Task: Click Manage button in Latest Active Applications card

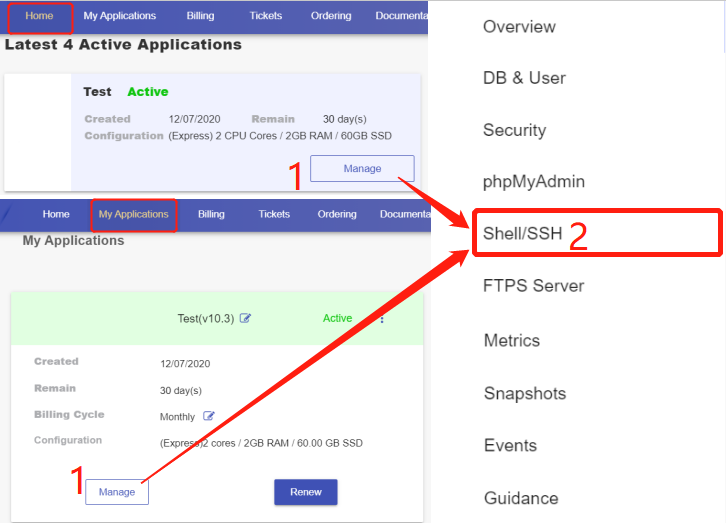Action: click(362, 169)
